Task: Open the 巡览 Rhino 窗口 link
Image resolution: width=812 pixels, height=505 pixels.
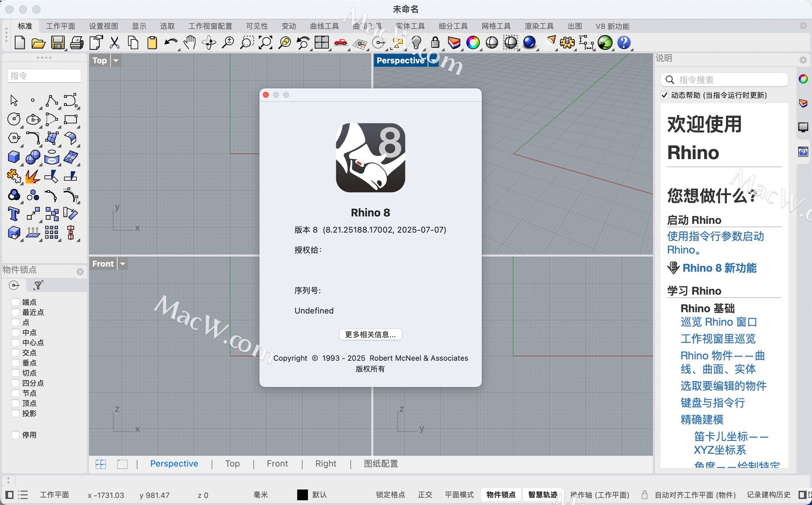Action: point(719,322)
